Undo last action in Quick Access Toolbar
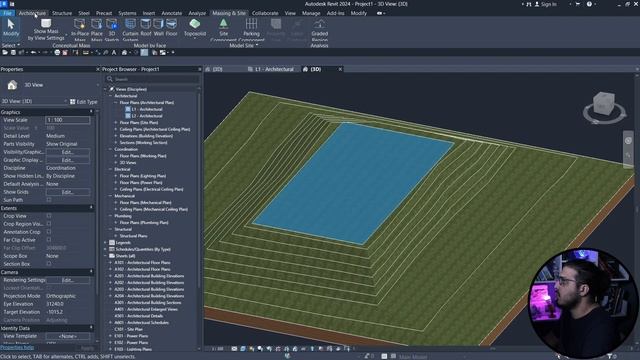The height and width of the screenshot is (360, 640). point(33,53)
